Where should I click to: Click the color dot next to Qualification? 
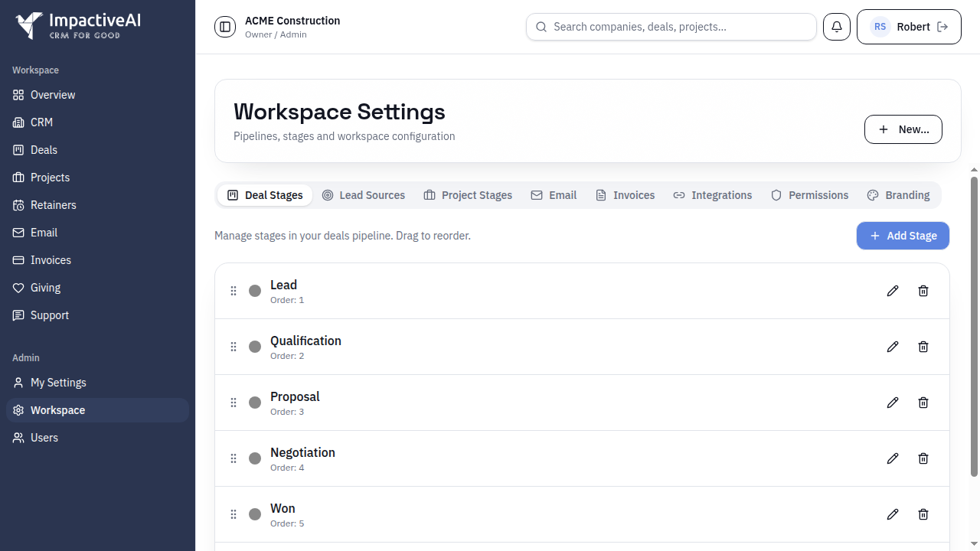point(254,347)
